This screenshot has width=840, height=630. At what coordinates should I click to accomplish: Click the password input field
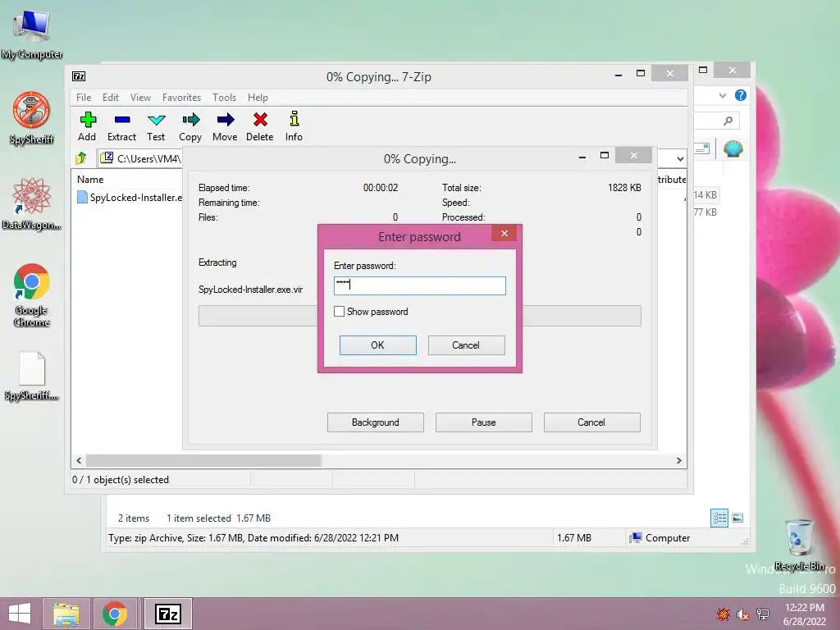click(419, 285)
